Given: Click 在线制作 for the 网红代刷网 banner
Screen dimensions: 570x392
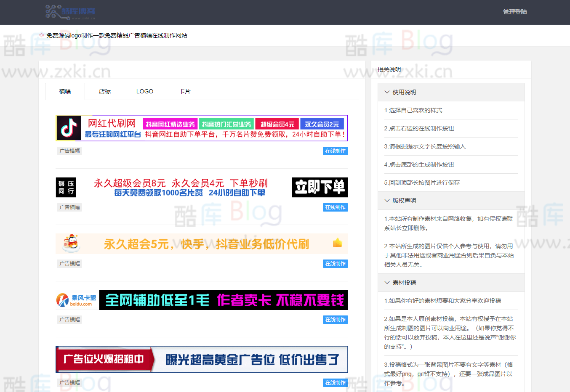Looking at the screenshot, I should pyautogui.click(x=335, y=151).
